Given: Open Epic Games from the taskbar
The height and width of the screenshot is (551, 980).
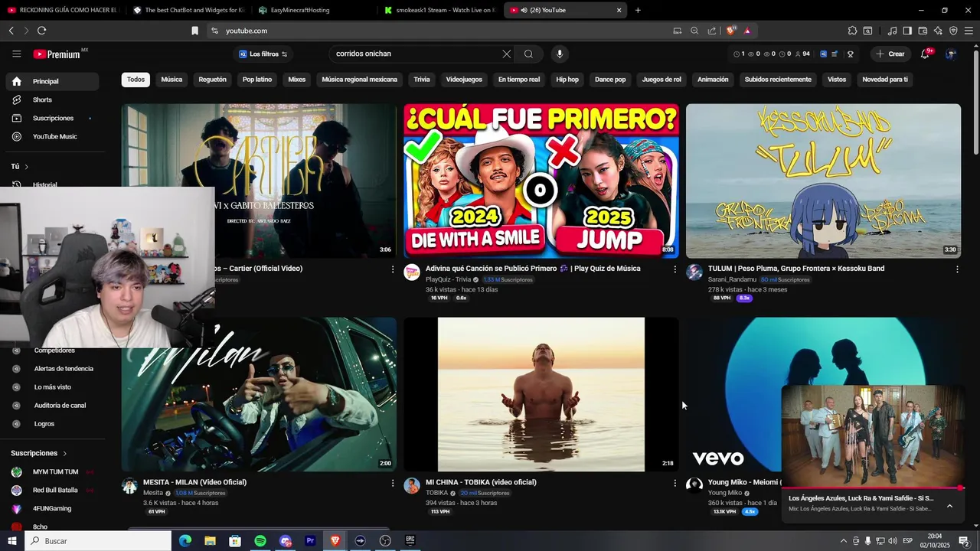Looking at the screenshot, I should coord(410,541).
